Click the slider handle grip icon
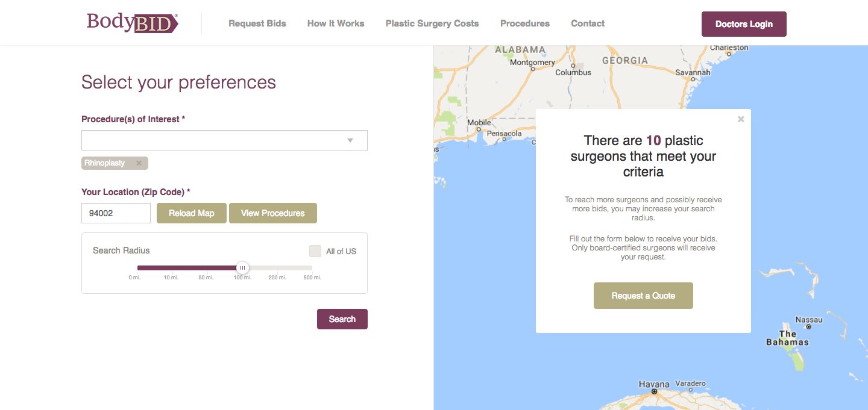Image resolution: width=868 pixels, height=410 pixels. point(242,268)
